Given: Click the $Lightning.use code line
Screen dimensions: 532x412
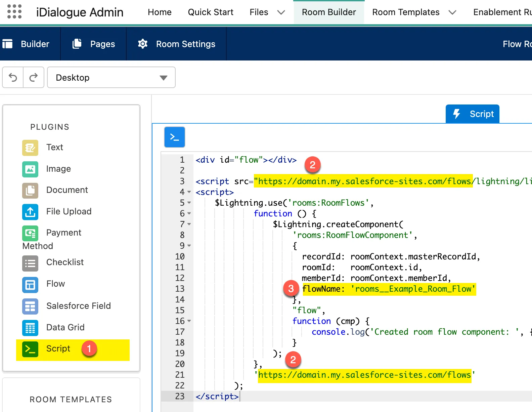Looking at the screenshot, I should click(x=294, y=203).
